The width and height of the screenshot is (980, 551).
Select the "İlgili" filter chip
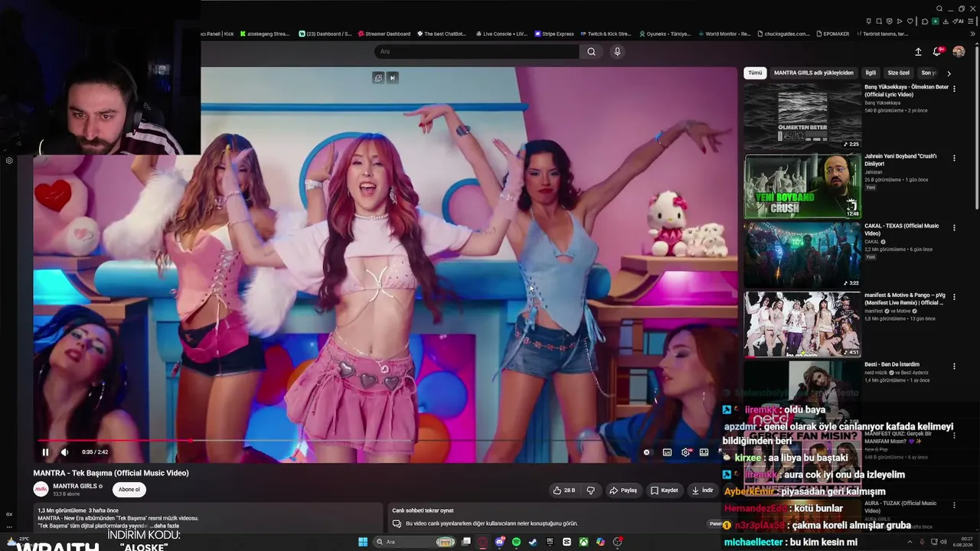(871, 73)
